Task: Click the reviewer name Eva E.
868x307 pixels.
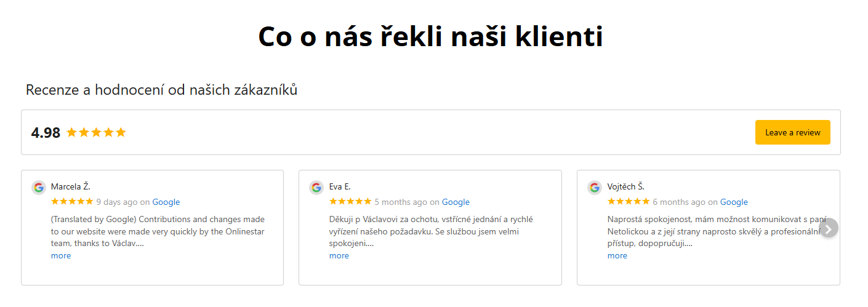Action: [x=340, y=186]
